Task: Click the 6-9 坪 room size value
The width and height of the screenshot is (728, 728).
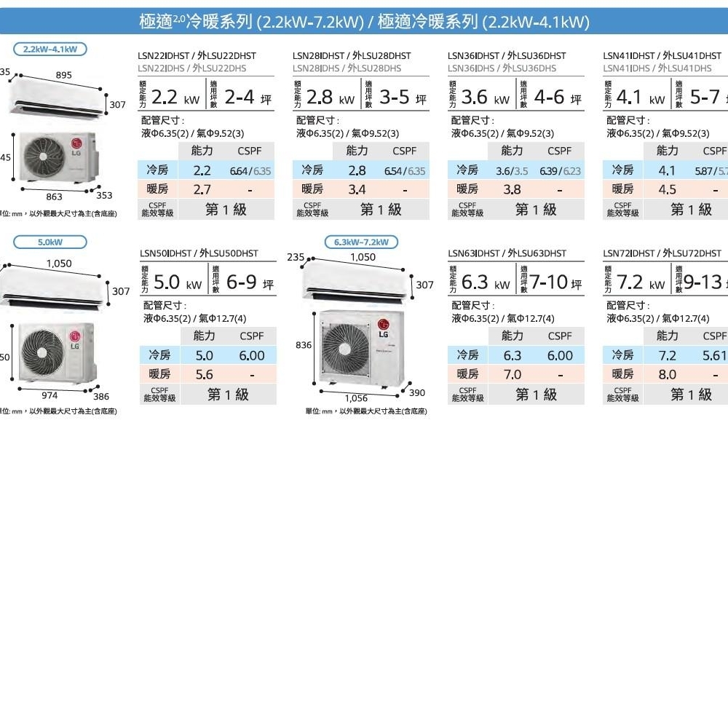Action: [250, 282]
